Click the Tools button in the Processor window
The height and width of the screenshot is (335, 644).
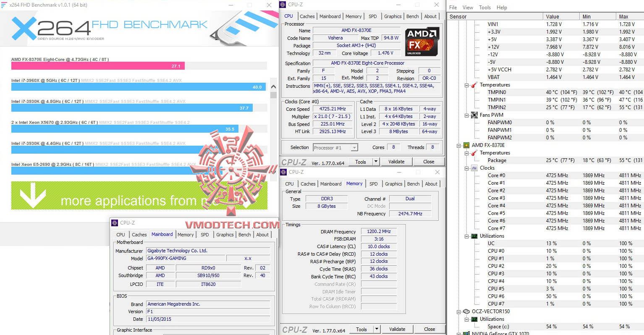[x=361, y=162]
